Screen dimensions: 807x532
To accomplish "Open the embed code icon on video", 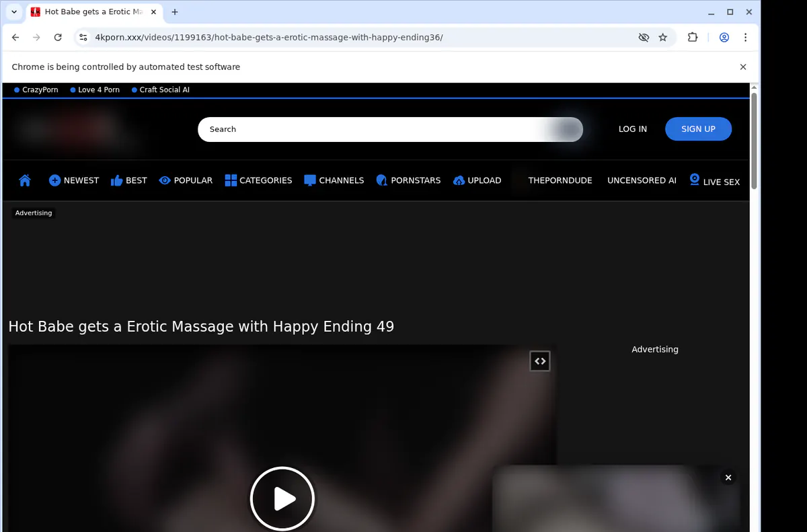I will (540, 361).
